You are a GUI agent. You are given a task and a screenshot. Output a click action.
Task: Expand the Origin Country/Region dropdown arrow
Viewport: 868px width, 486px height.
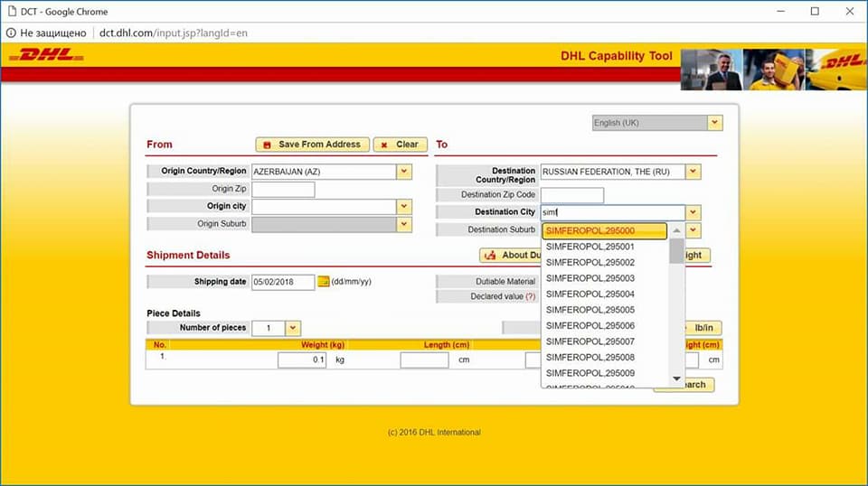pyautogui.click(x=404, y=172)
